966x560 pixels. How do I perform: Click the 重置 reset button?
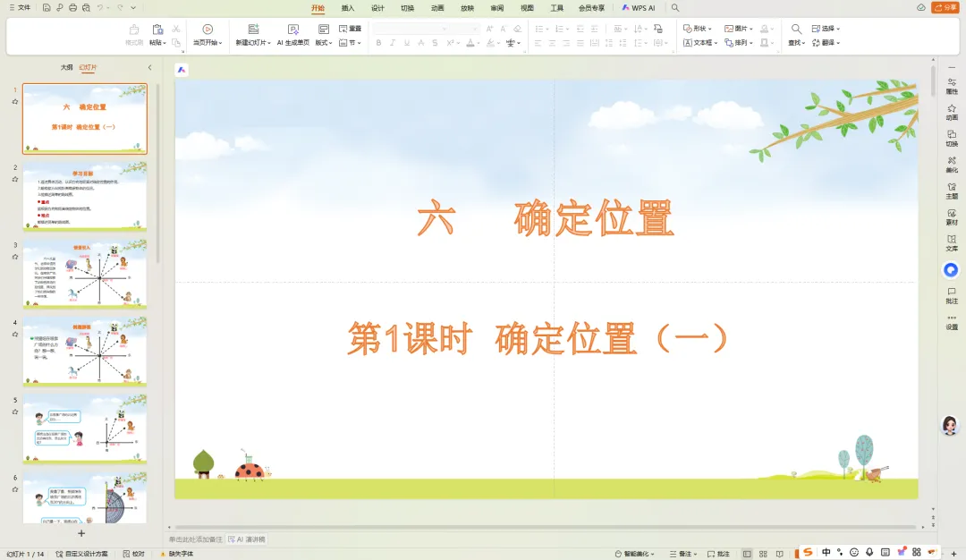[350, 29]
